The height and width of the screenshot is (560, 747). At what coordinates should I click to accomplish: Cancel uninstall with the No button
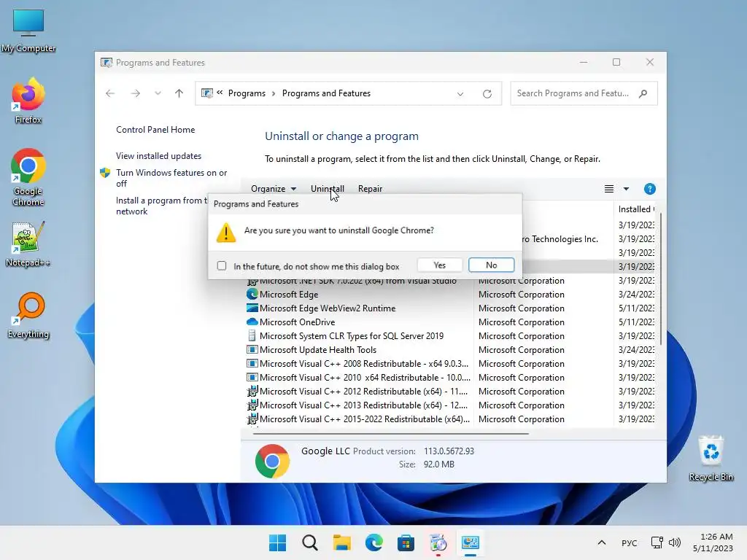[491, 265]
